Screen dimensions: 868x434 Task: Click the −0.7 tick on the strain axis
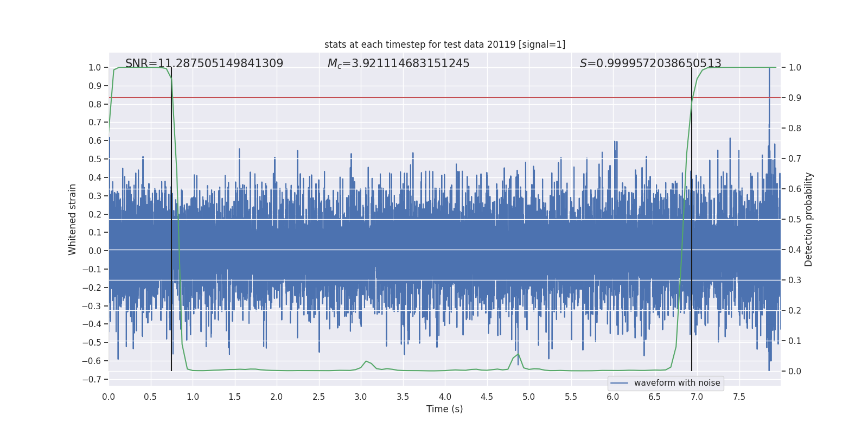94,379
